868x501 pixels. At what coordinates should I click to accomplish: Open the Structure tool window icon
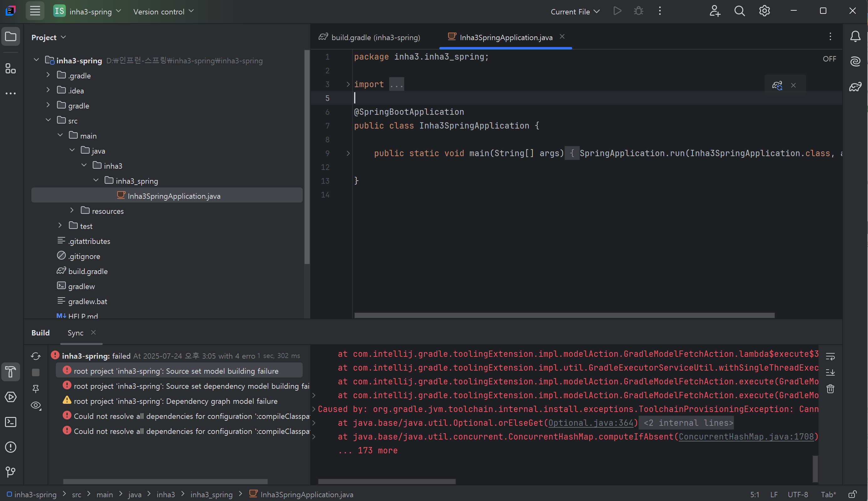(11, 68)
